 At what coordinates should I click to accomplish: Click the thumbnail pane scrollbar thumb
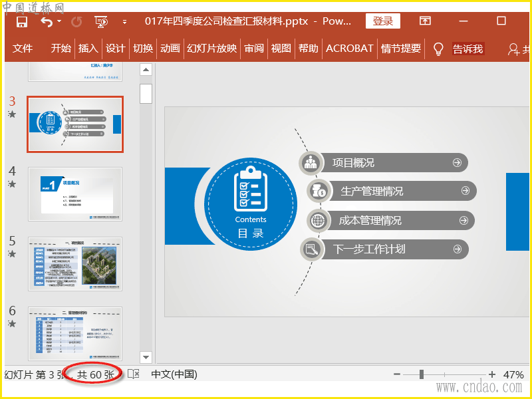click(146, 94)
